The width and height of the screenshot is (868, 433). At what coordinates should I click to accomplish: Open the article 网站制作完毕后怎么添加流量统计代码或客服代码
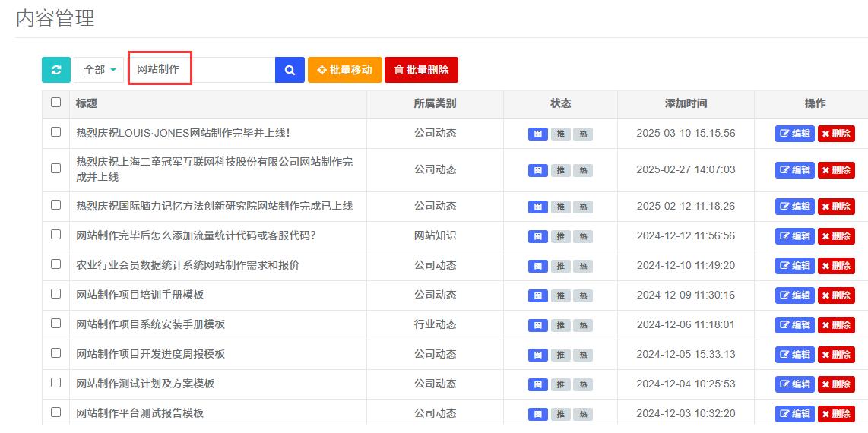pyautogui.click(x=196, y=235)
